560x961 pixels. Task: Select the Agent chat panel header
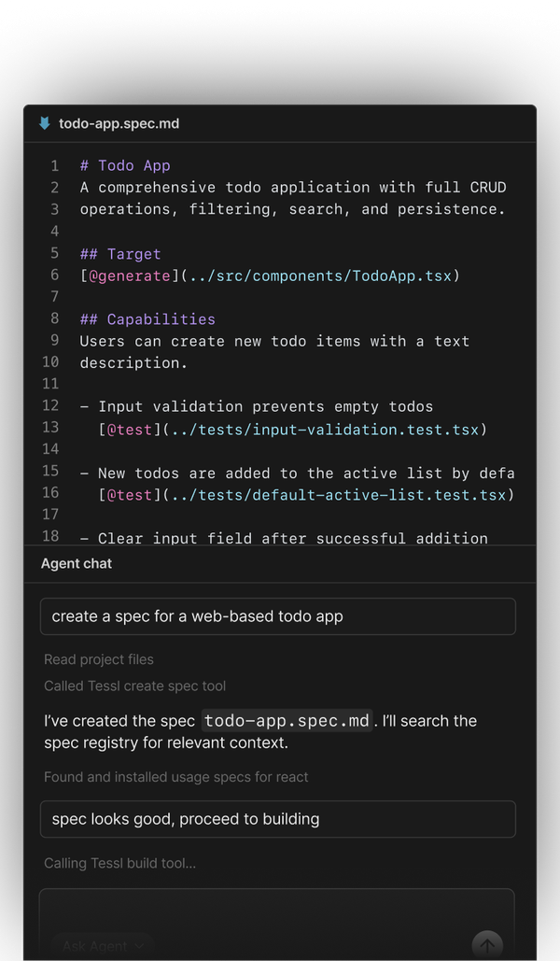pyautogui.click(x=75, y=563)
